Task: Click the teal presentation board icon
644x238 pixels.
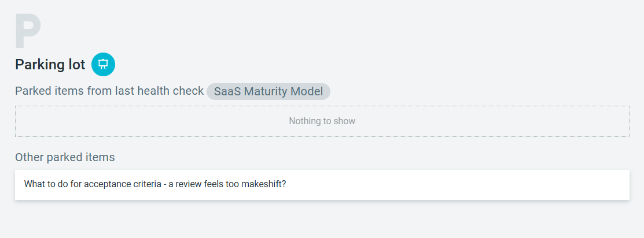Action: point(103,64)
